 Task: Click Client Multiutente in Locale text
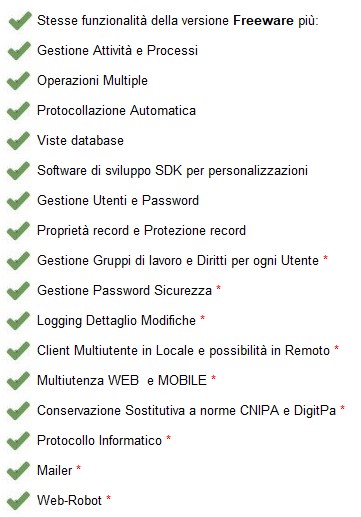click(115, 350)
